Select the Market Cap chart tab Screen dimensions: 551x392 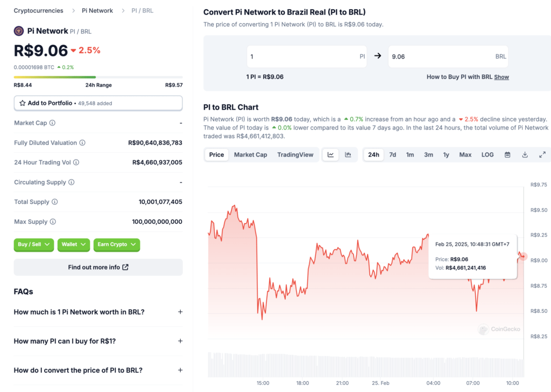coord(251,154)
